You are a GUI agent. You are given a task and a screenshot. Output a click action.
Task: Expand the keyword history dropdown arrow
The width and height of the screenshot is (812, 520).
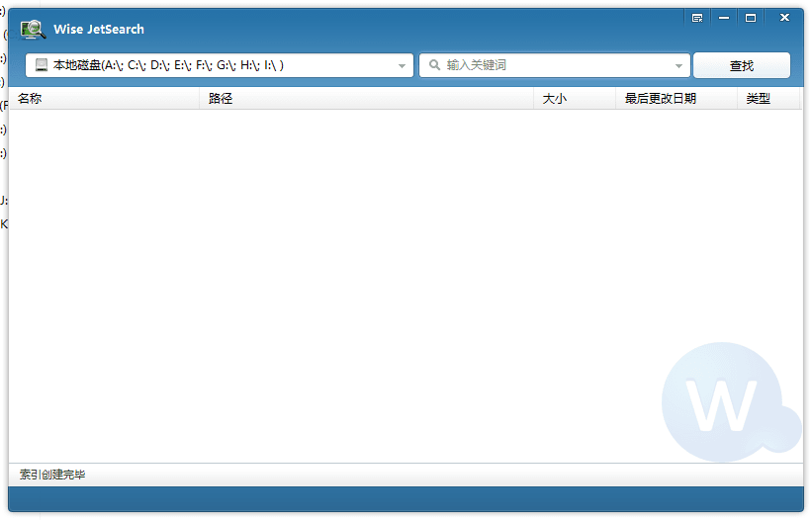tap(678, 66)
